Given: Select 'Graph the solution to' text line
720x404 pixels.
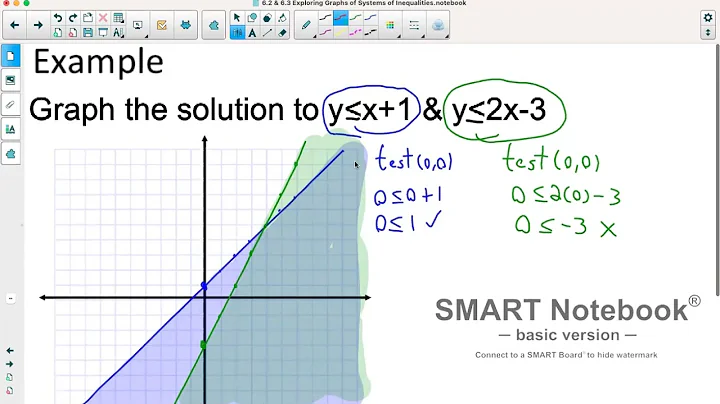Looking at the screenshot, I should [x=174, y=110].
